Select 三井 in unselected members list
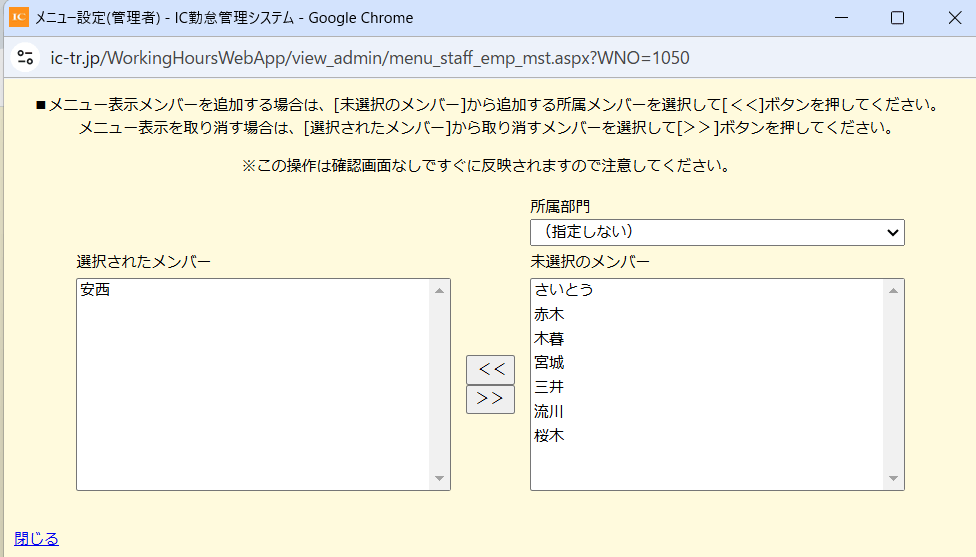 click(707, 387)
